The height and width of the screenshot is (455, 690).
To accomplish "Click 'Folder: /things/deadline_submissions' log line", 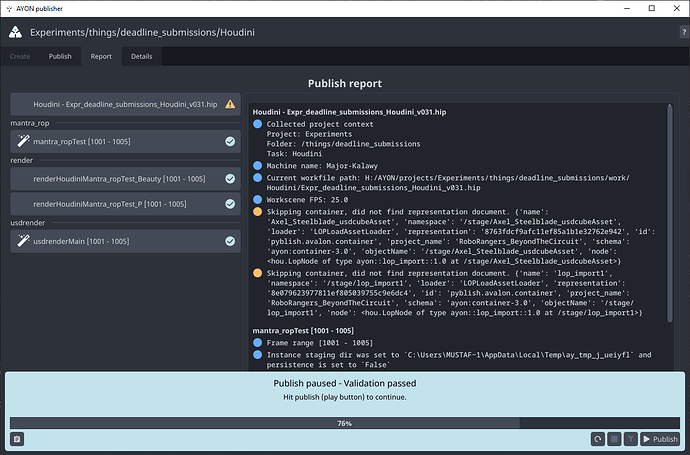I will (343, 144).
